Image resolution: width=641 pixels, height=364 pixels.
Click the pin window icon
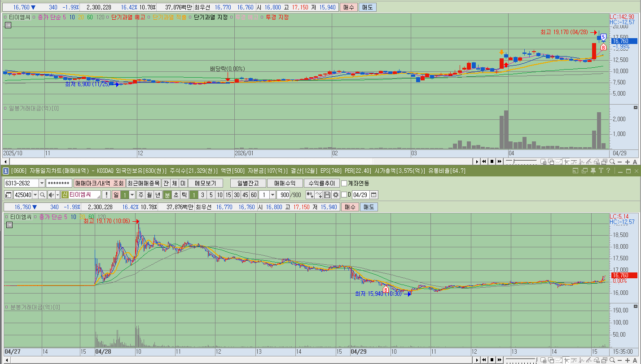point(593,171)
